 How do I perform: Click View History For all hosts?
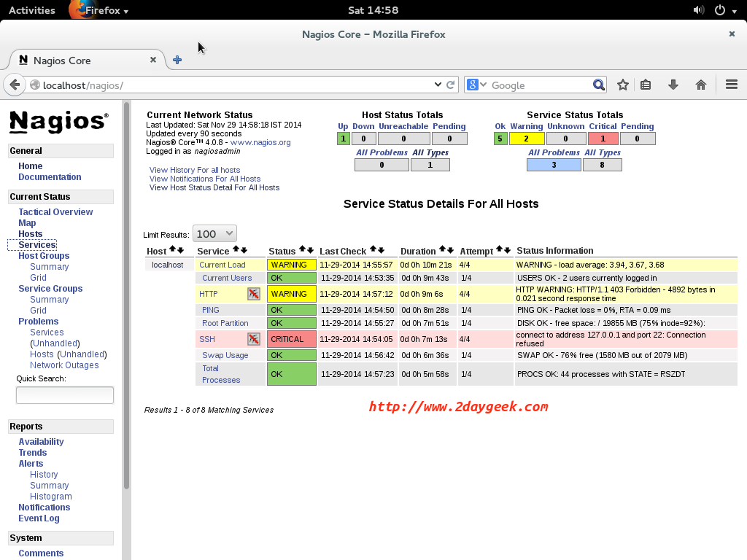(x=195, y=170)
